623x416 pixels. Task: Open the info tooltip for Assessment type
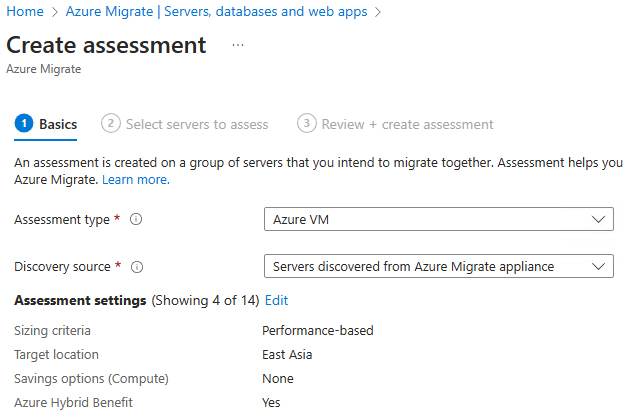tap(136, 219)
